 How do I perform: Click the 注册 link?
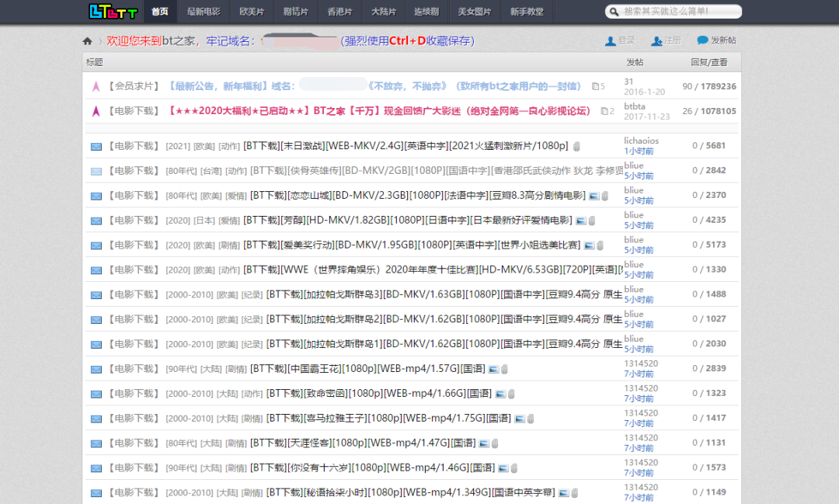673,40
